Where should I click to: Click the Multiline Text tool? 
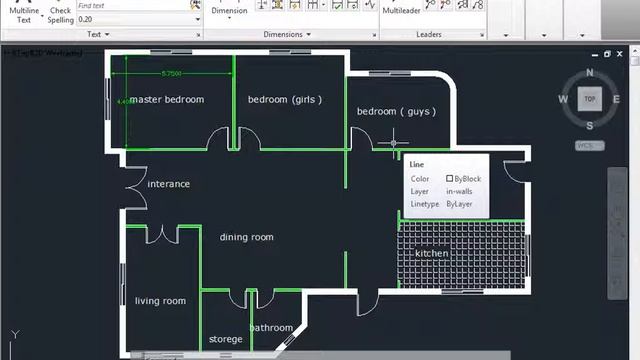click(x=24, y=12)
